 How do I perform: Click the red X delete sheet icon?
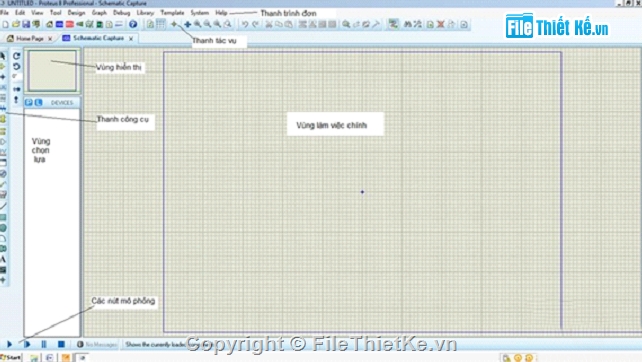pos(441,25)
